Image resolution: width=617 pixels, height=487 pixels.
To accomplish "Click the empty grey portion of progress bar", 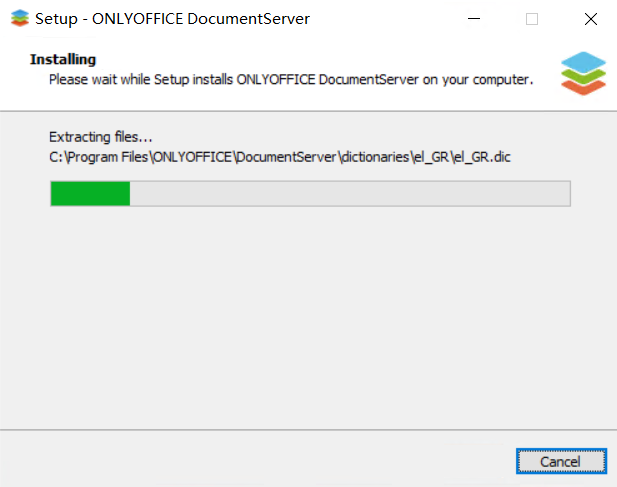I will pos(350,193).
